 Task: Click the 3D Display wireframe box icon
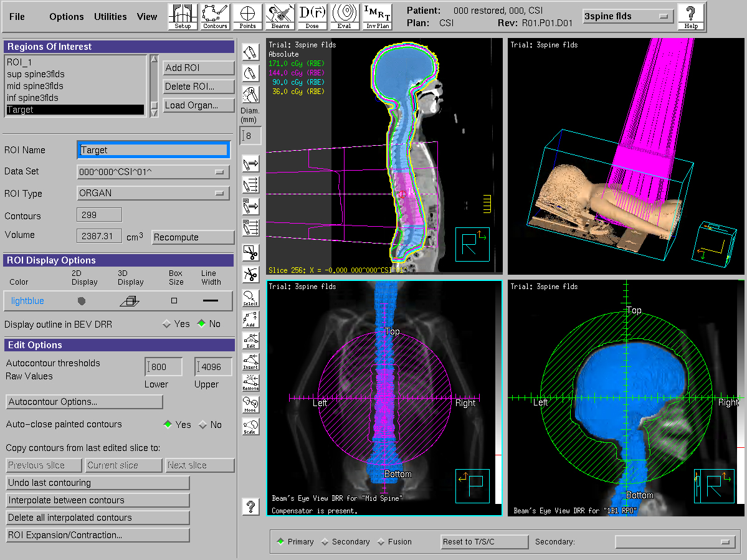click(x=130, y=301)
